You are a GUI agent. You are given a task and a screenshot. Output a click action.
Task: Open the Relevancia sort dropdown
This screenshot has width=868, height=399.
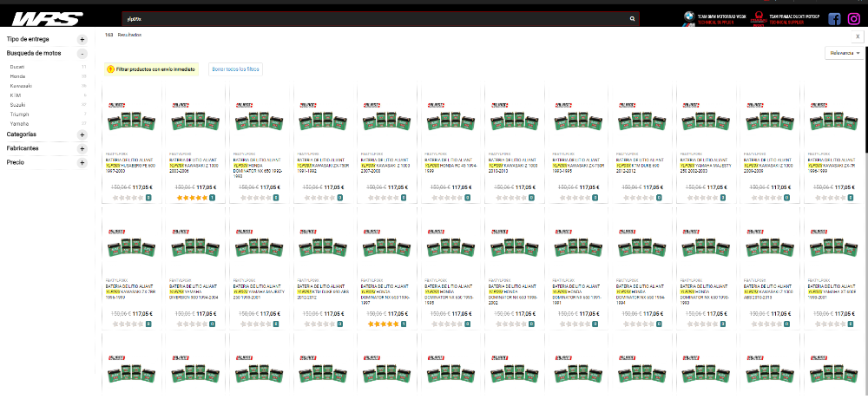point(845,53)
